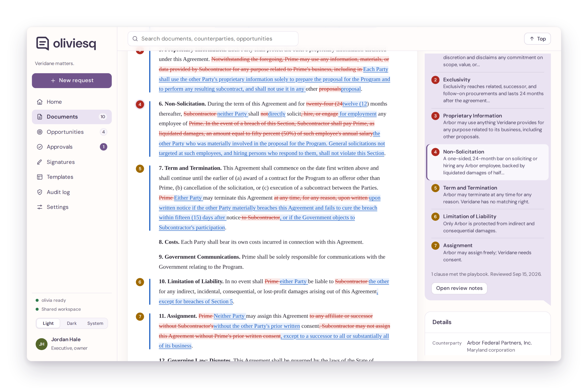The height and width of the screenshot is (388, 588).
Task: Click badge 5 in Term and Termination summary
Action: coord(435,188)
